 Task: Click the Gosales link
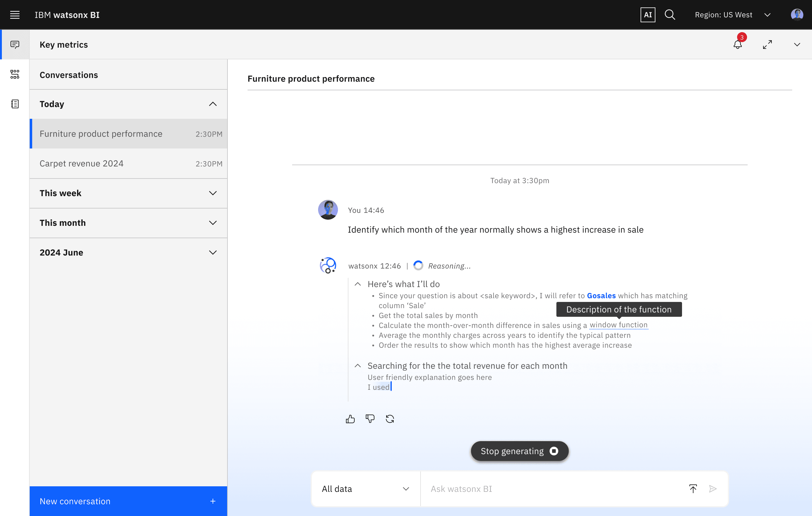(601, 295)
